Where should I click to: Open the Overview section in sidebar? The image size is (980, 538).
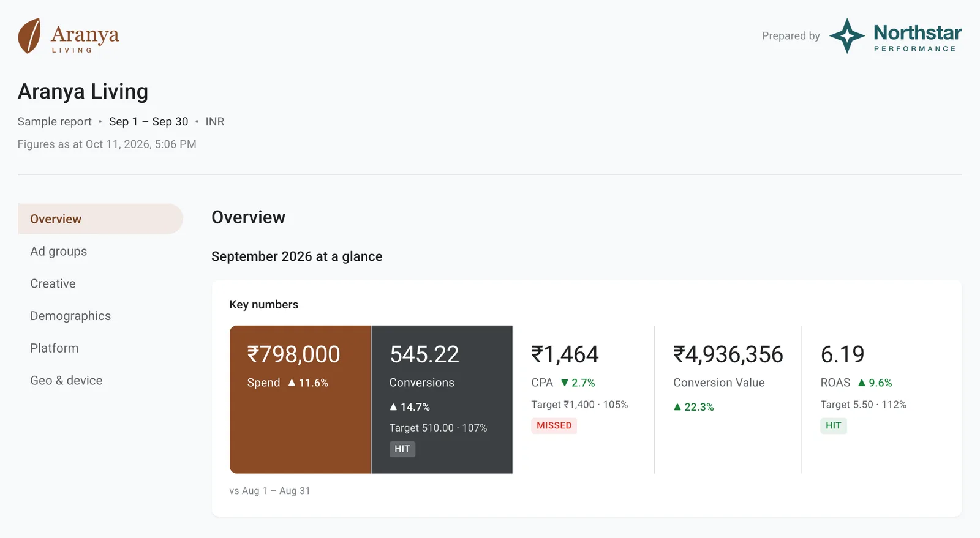[x=100, y=219]
